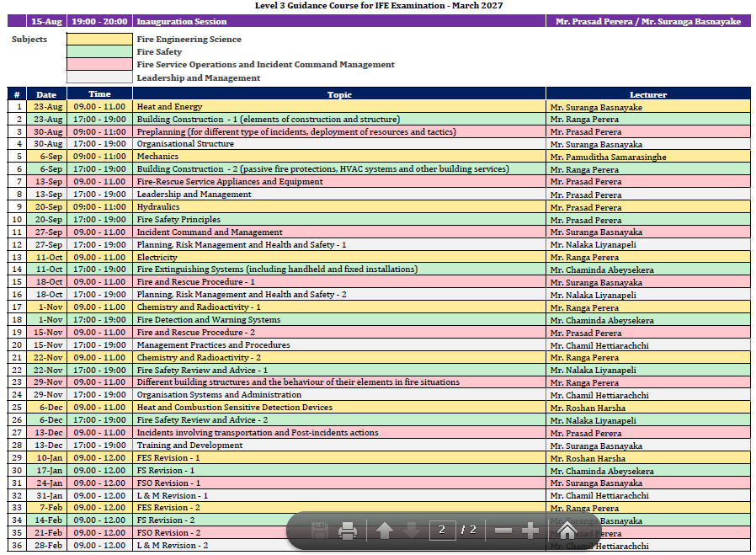
Task: Select 'Fire and Rescue Procedure - 1'
Action: (196, 281)
